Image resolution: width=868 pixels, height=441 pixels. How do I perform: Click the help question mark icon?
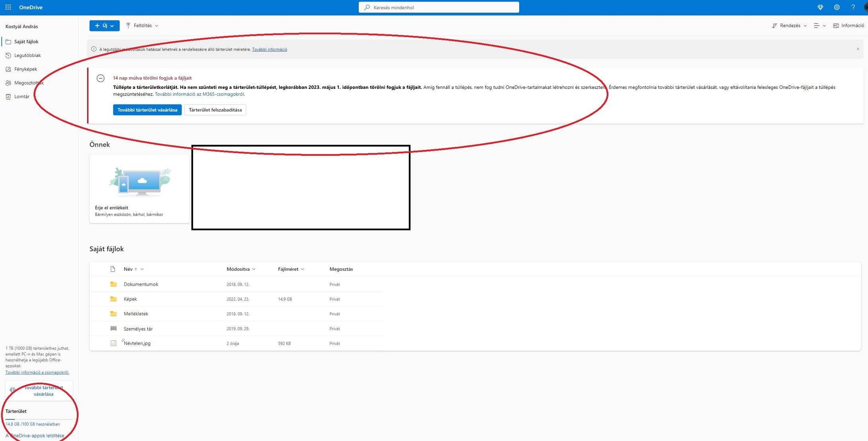pos(853,7)
